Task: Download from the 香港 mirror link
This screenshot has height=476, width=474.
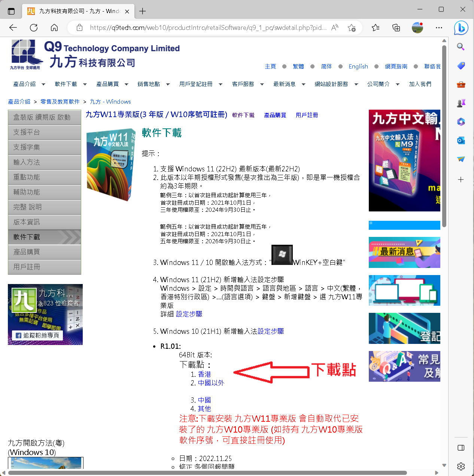Action: (x=204, y=374)
